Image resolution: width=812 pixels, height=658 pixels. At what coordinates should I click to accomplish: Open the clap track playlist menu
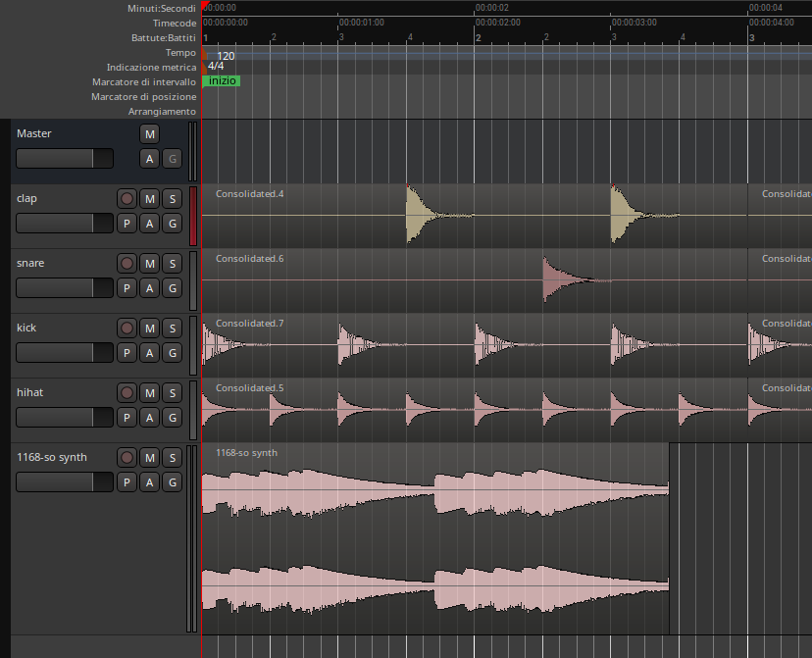click(x=127, y=224)
